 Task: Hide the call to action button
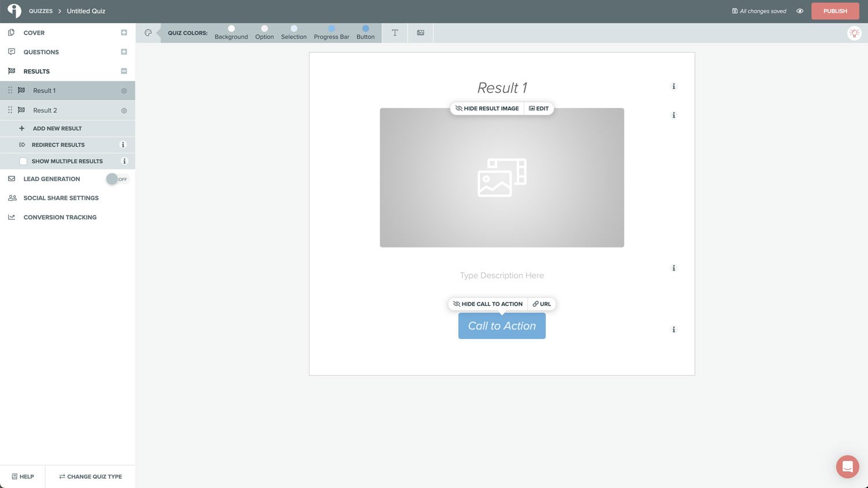tap(488, 304)
